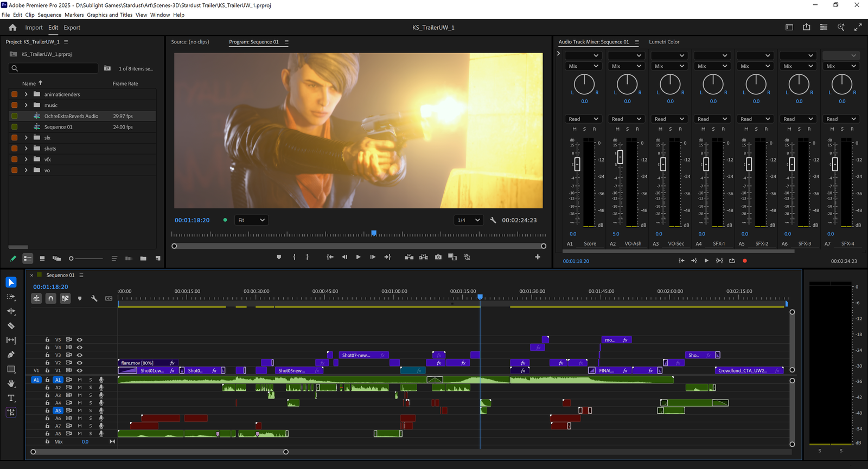Image resolution: width=868 pixels, height=469 pixels.
Task: Click the Export Frame camera icon
Action: pos(438,257)
